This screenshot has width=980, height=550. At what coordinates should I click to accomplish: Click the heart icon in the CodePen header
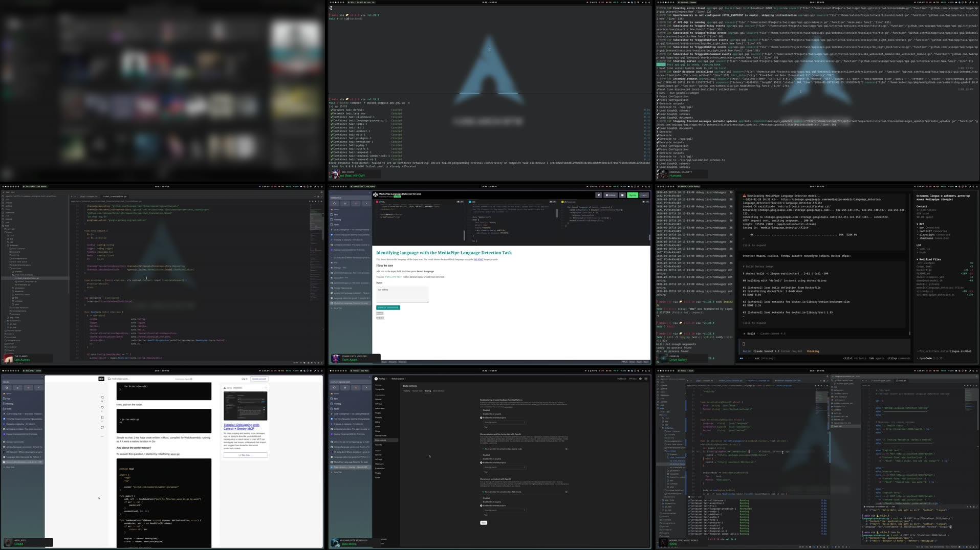point(598,195)
